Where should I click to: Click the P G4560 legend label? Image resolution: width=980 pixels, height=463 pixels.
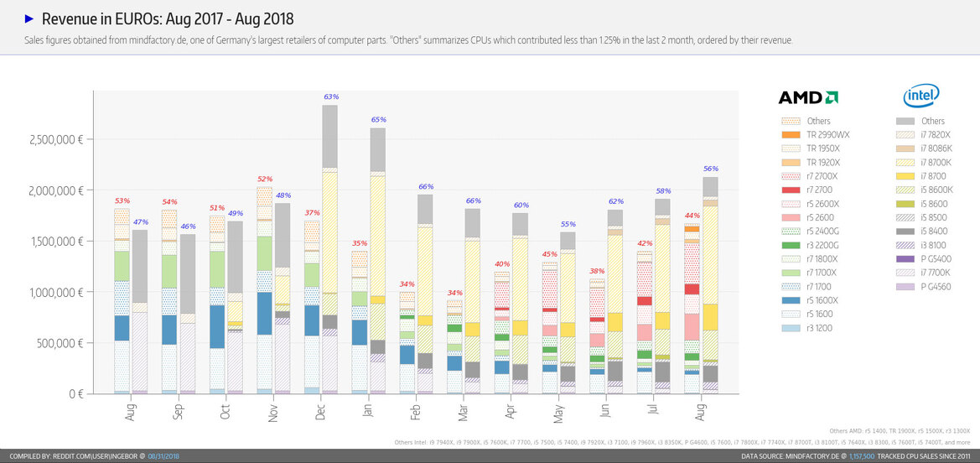click(x=936, y=287)
